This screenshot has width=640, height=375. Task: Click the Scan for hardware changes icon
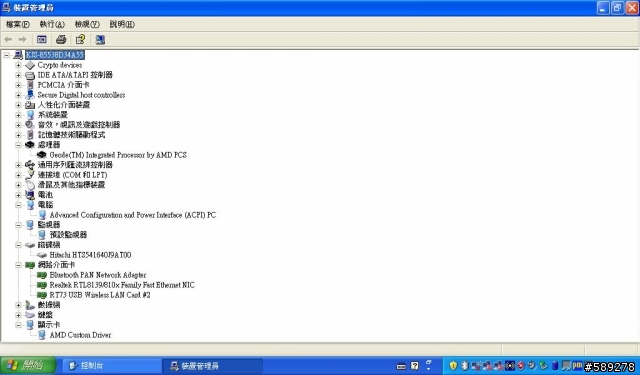coord(100,40)
